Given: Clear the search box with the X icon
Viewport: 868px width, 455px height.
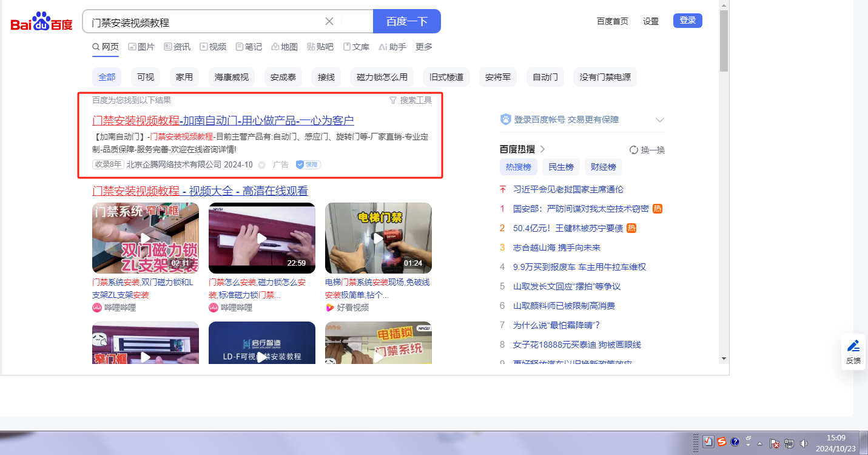Looking at the screenshot, I should point(329,21).
